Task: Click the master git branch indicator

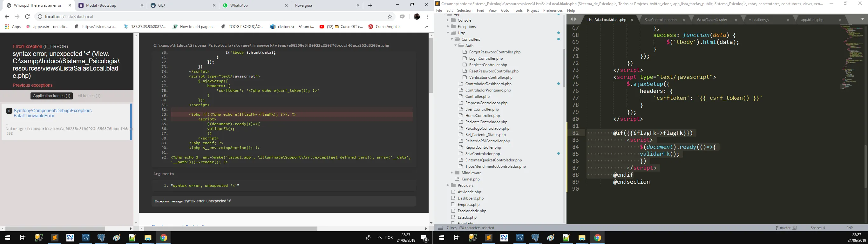Action: (x=785, y=228)
